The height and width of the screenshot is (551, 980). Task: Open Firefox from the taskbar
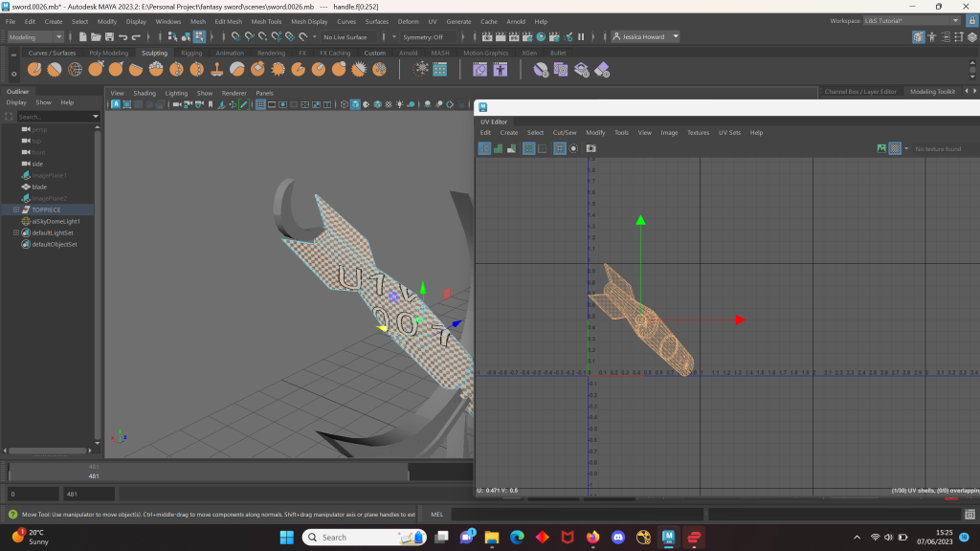click(x=592, y=538)
